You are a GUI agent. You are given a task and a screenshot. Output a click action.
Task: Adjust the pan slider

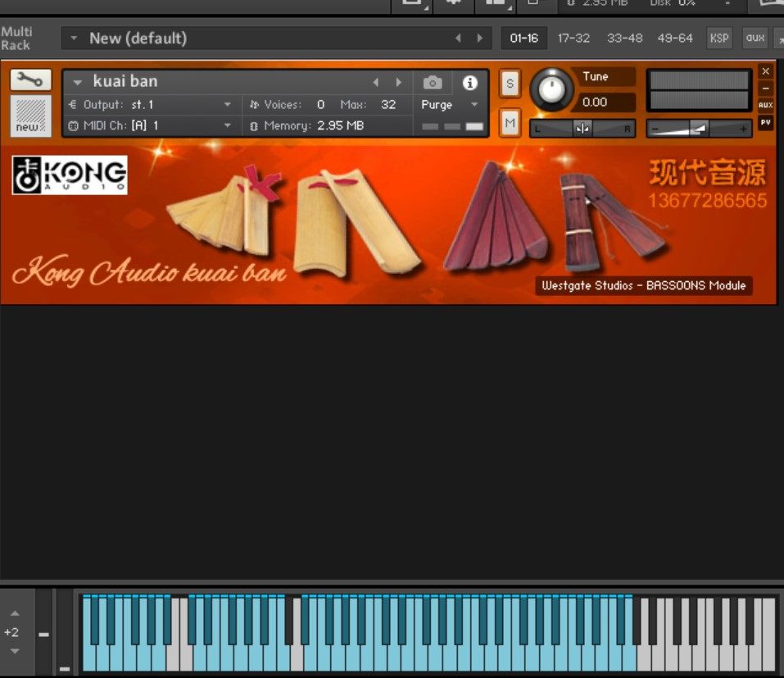(582, 129)
